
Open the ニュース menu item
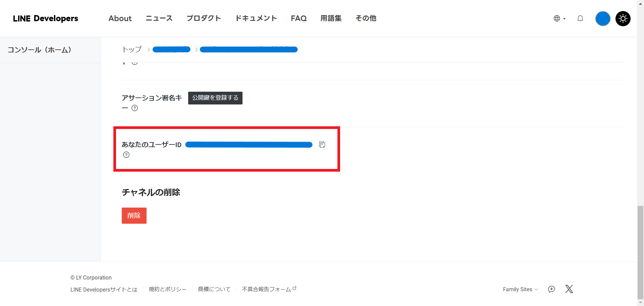pyautogui.click(x=159, y=18)
